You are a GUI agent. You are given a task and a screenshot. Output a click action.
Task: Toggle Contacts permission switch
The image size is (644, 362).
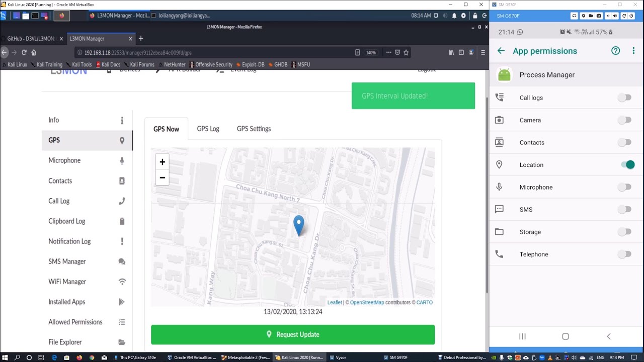click(x=625, y=142)
